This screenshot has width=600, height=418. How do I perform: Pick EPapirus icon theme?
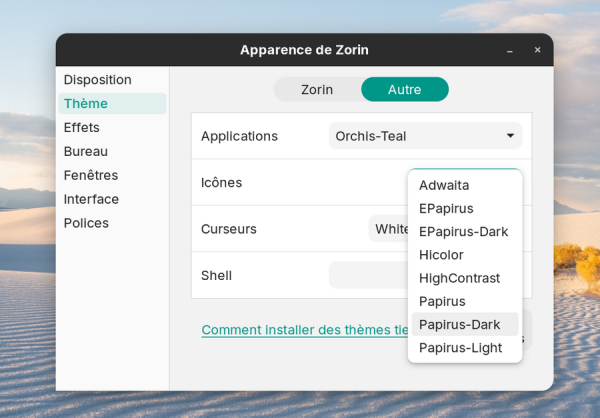[x=446, y=208]
